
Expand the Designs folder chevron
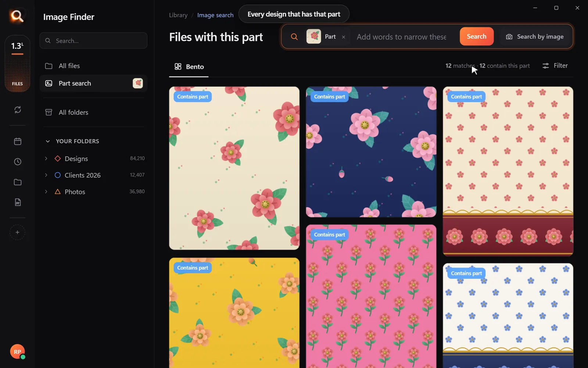click(46, 158)
